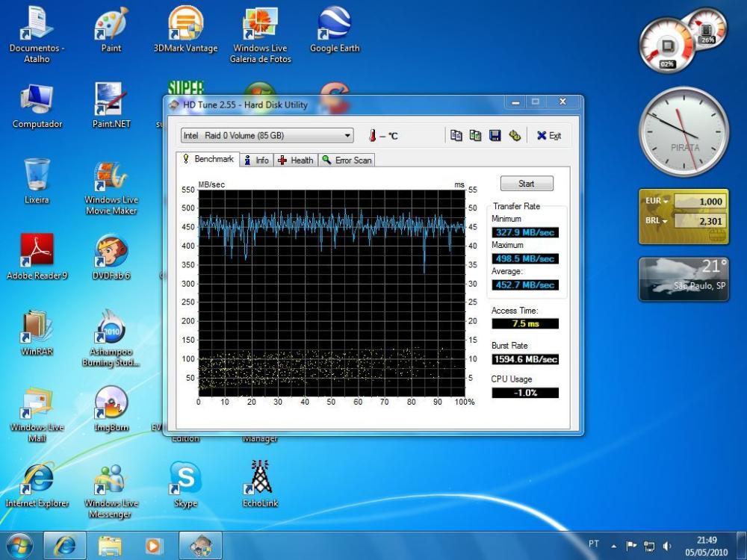Click the copy text to clipboard icon

tap(456, 135)
